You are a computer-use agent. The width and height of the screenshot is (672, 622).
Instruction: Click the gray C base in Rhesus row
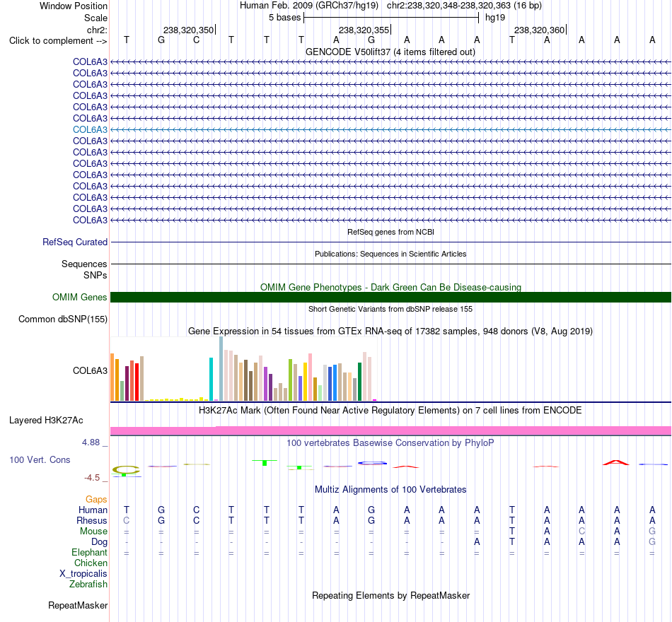(127, 520)
